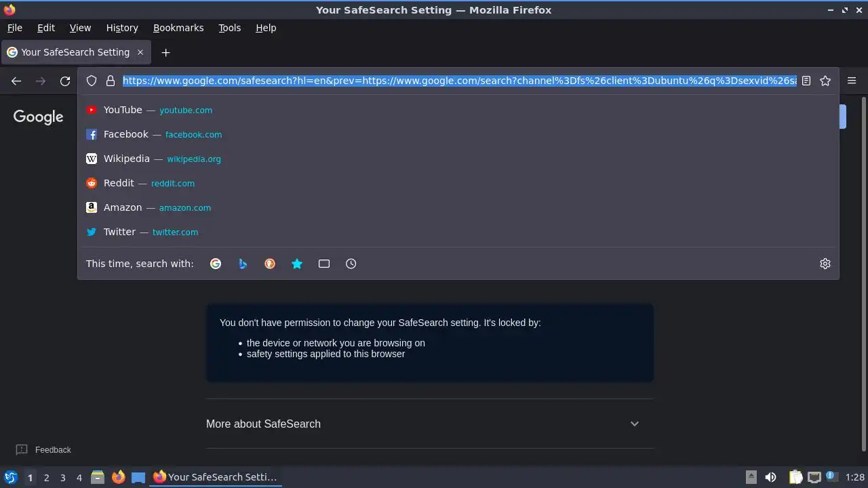The height and width of the screenshot is (488, 868).
Task: Open search settings gear icon
Action: [x=825, y=264]
